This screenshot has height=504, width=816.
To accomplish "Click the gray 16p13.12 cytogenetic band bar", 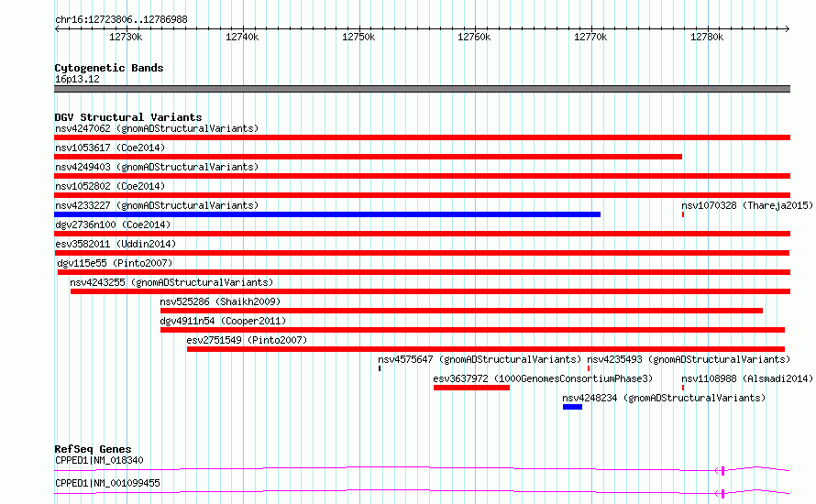I will 422,89.
